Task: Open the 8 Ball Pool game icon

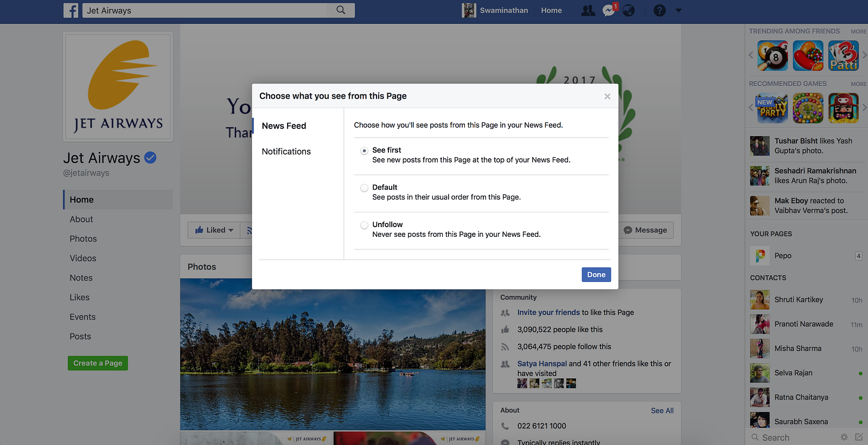Action: click(x=773, y=56)
